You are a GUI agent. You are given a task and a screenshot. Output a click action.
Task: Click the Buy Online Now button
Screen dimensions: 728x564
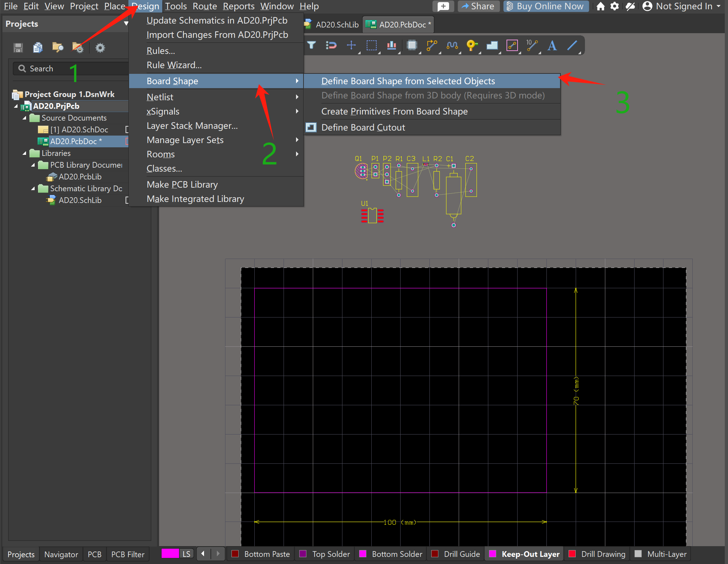click(x=546, y=6)
